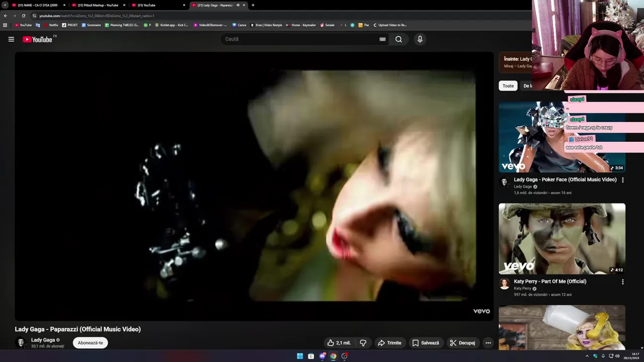Open 'Katy Perry - Part Of Me (Official)' title

pos(550,282)
